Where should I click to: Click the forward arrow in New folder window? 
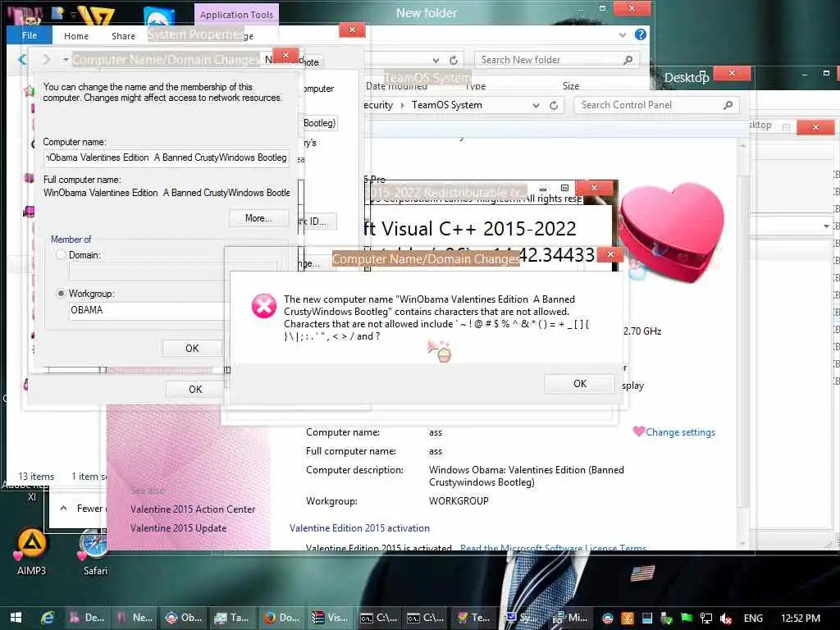click(46, 59)
